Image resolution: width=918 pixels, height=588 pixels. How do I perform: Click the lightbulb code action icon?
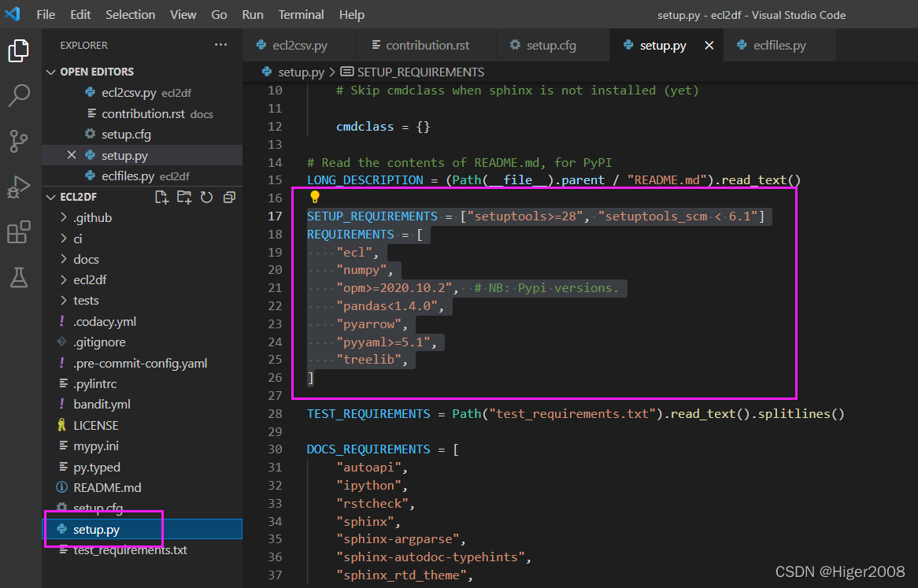coord(315,197)
